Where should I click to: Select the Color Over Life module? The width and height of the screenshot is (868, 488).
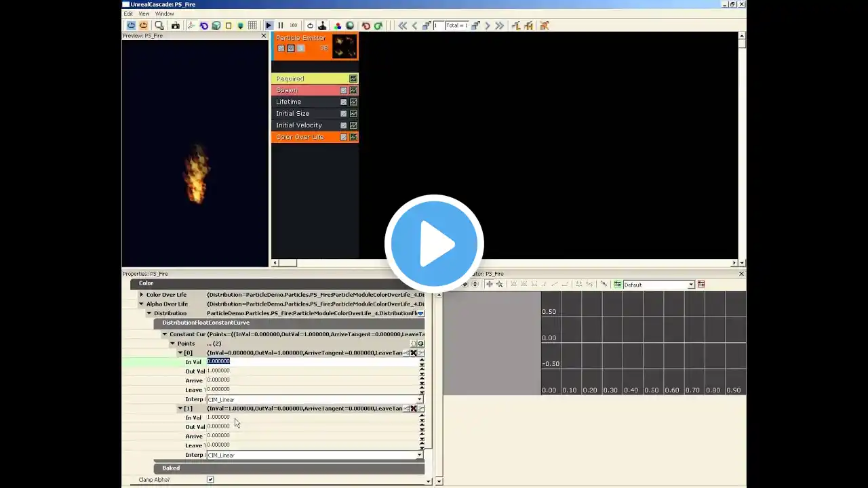pyautogui.click(x=315, y=137)
